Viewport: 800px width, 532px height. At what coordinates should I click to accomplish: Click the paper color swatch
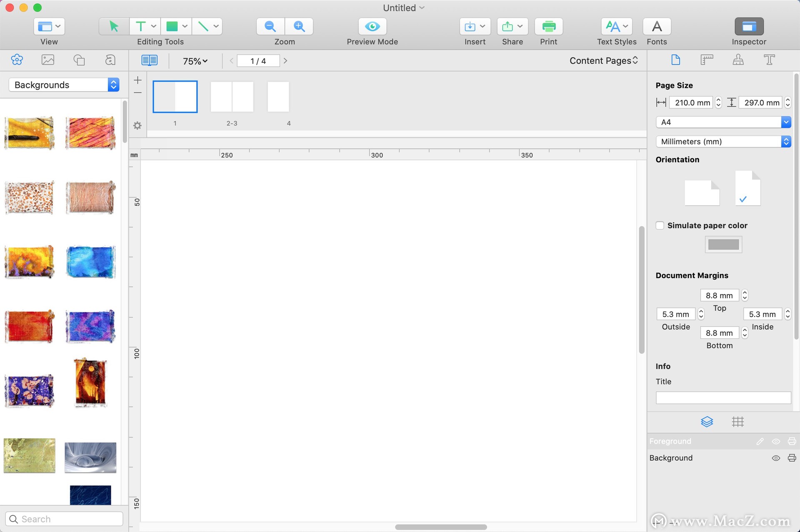coord(723,245)
